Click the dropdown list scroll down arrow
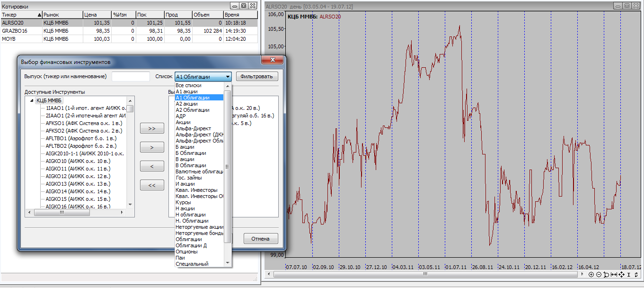Screen dimensions: 644x288 click(228, 263)
